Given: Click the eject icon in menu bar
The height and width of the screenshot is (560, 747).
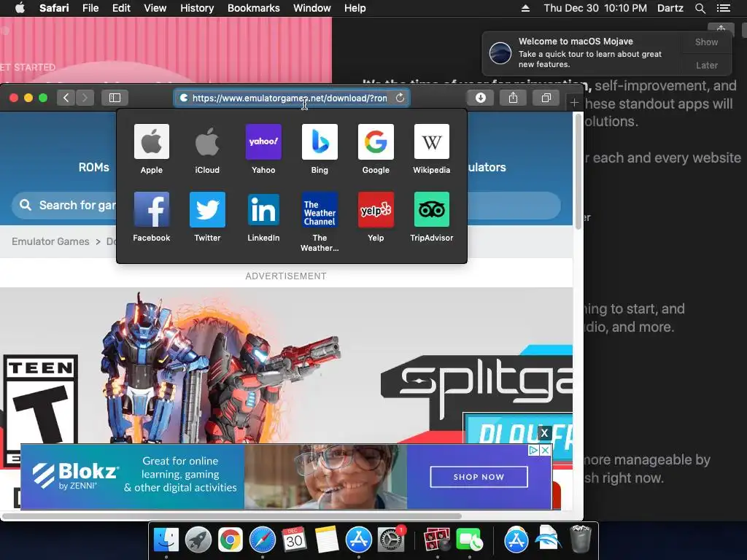Looking at the screenshot, I should 525,8.
